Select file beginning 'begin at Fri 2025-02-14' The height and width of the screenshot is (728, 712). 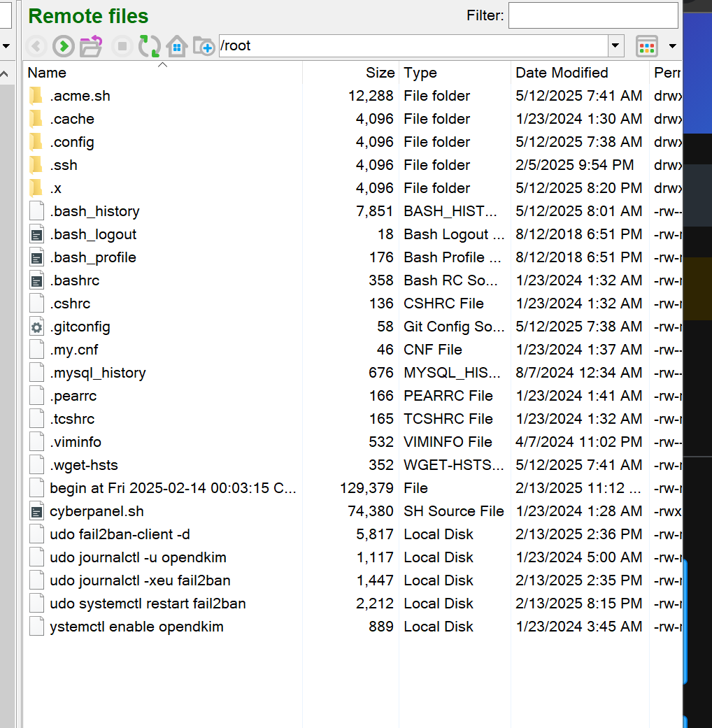(173, 488)
